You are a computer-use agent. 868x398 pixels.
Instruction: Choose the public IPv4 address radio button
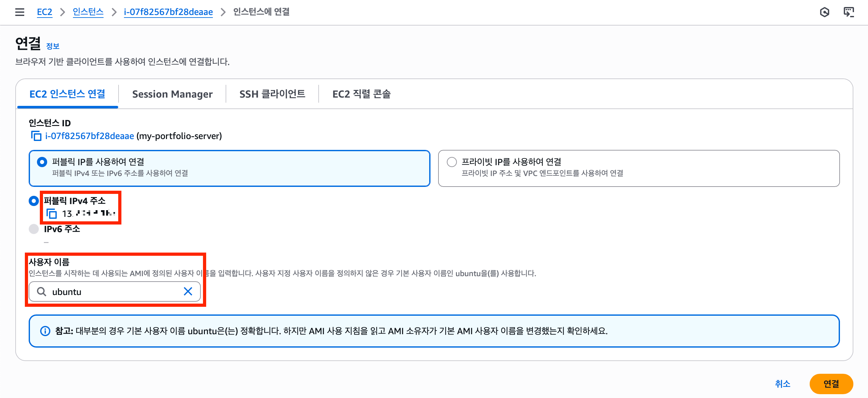34,201
